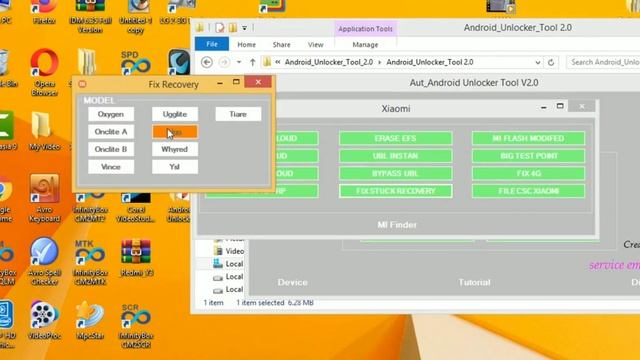Expand address bar history dropdown
This screenshot has height=360, width=640.
[x=538, y=62]
